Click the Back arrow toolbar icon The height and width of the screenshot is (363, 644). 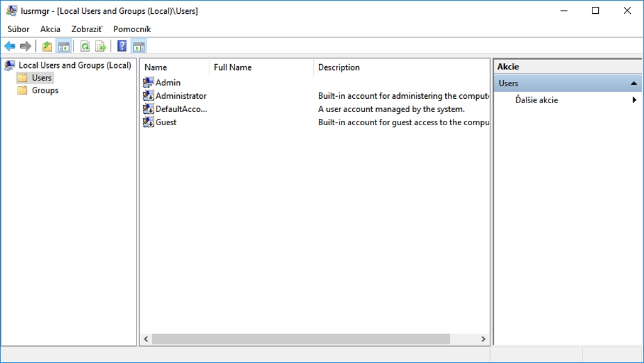[x=9, y=46]
